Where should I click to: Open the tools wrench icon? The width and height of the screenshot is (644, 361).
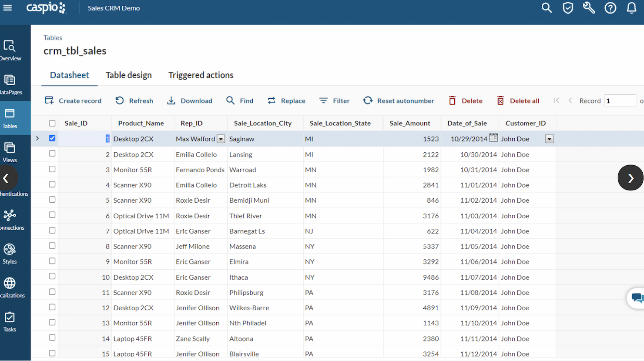(x=589, y=8)
